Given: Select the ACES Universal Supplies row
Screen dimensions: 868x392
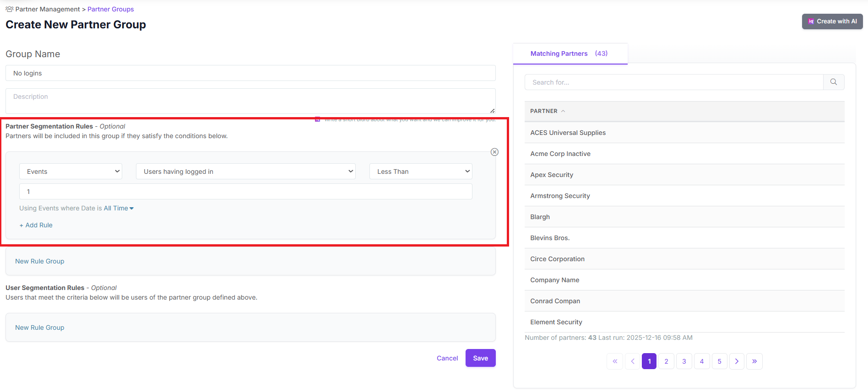Looking at the screenshot, I should (684, 133).
